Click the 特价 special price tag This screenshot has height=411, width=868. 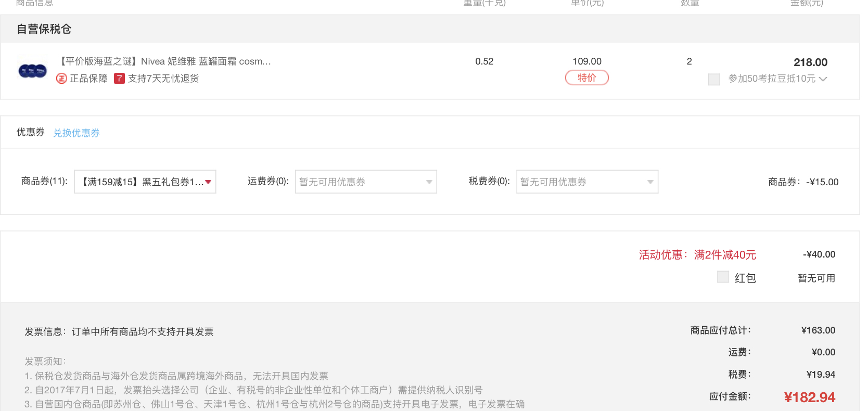point(587,78)
